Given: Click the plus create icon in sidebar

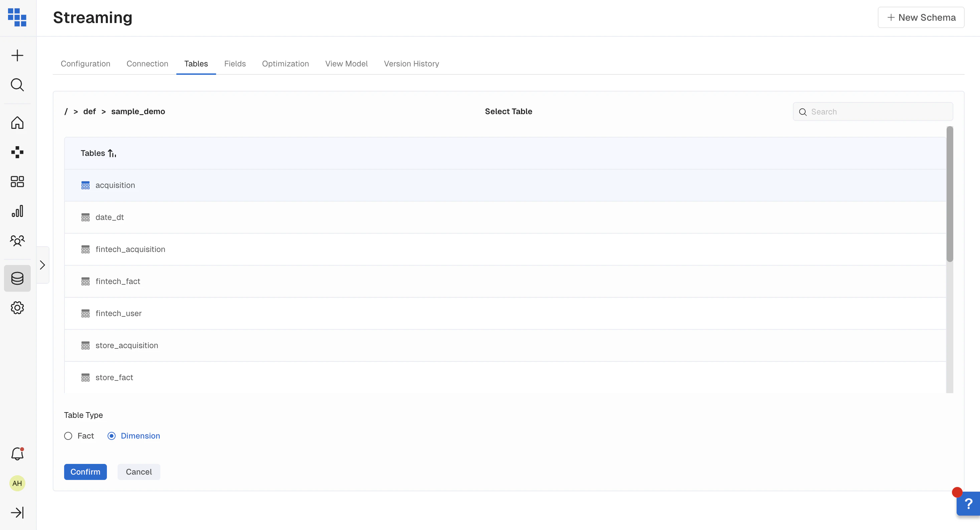Looking at the screenshot, I should (17, 55).
